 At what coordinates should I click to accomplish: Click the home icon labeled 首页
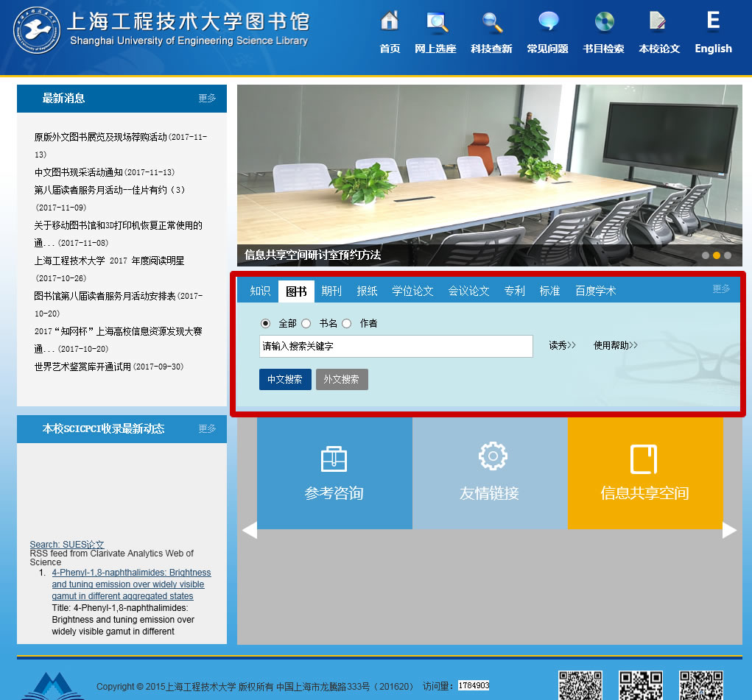(x=390, y=22)
